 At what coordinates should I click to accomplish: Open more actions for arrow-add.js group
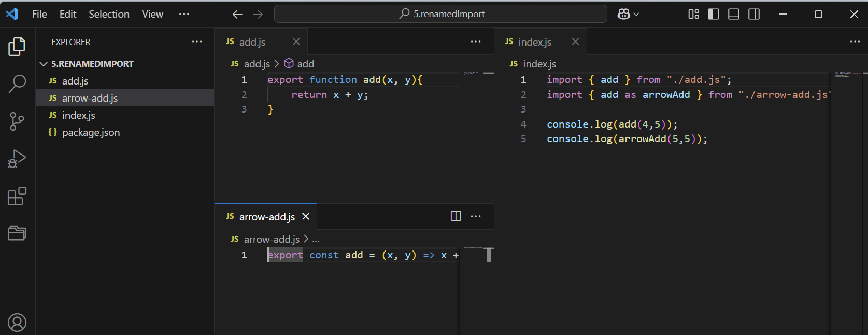point(476,216)
